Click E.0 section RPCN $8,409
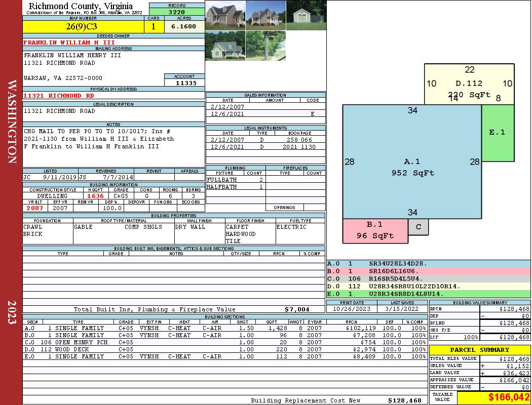532x405 pixels. pos(364,356)
